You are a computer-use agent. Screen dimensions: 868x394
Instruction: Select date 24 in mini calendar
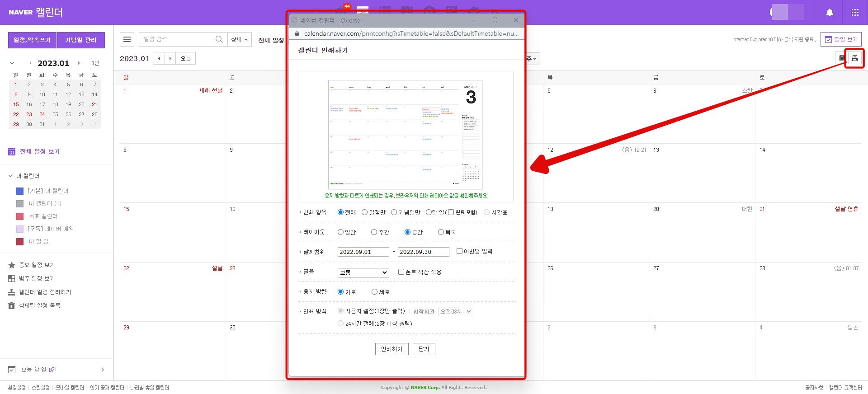pyautogui.click(x=42, y=115)
